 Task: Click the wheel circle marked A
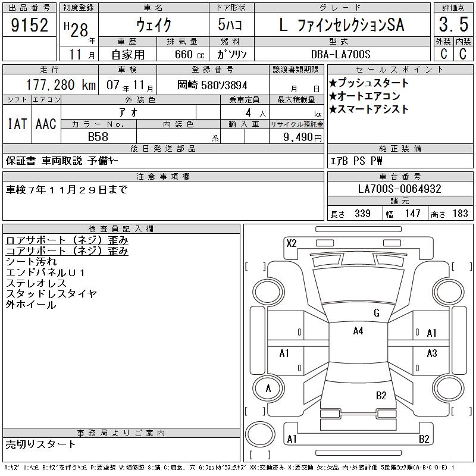point(268,389)
